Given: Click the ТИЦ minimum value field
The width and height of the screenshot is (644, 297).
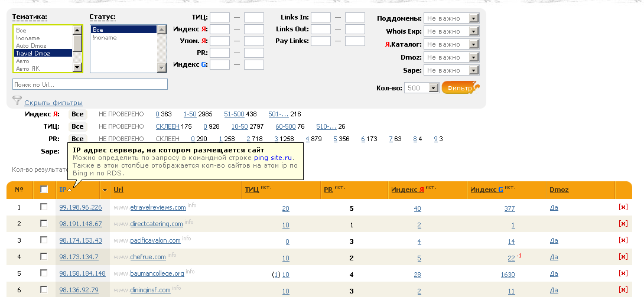Looking at the screenshot, I should tap(220, 17).
